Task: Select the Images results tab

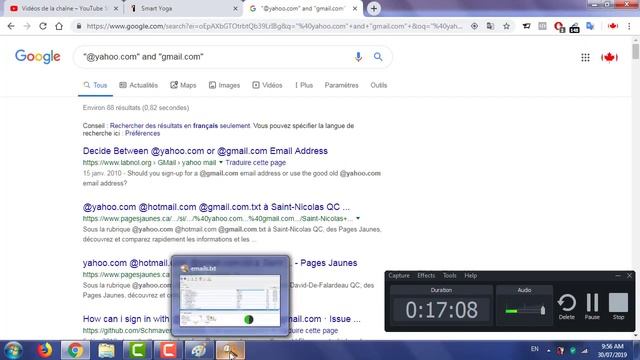Action: click(x=224, y=85)
